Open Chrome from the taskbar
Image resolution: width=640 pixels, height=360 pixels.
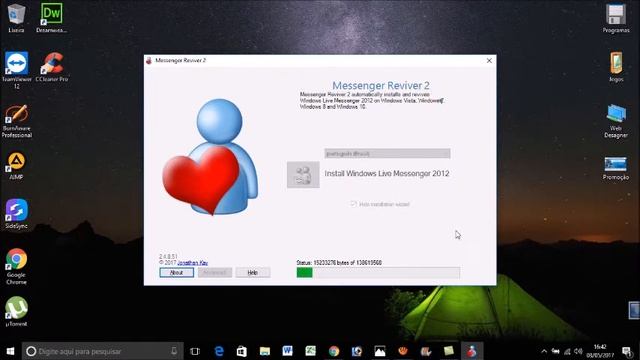(x=334, y=351)
